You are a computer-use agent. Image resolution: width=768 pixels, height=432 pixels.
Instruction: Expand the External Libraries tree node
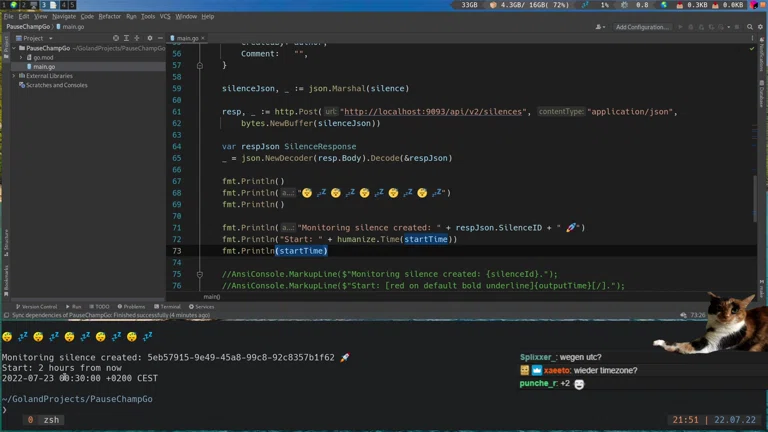click(x=14, y=76)
